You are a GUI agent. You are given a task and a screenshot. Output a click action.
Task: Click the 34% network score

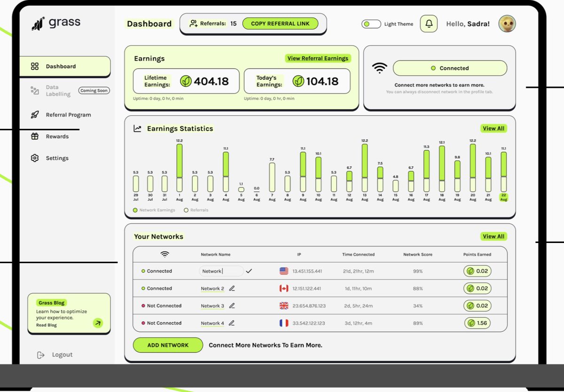(x=418, y=306)
